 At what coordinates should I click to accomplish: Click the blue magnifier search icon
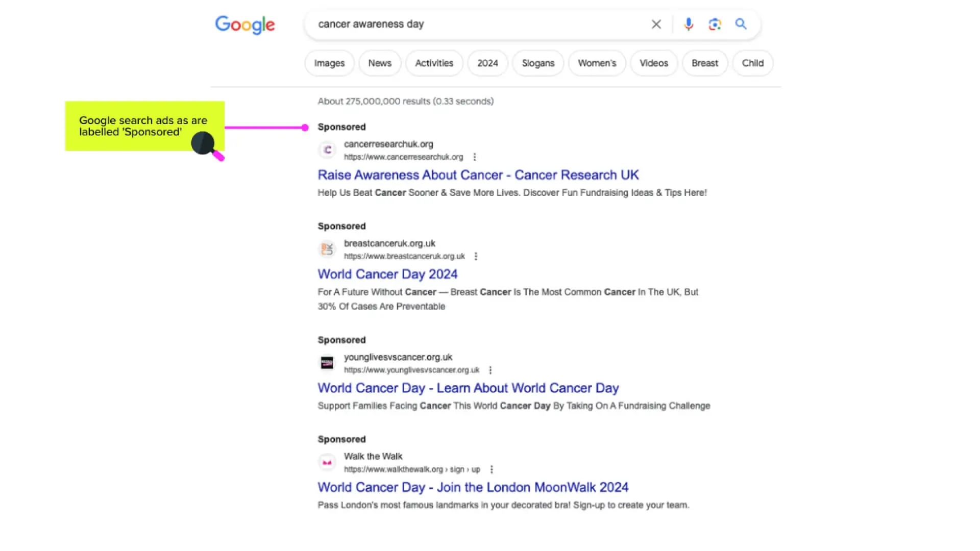(x=741, y=24)
